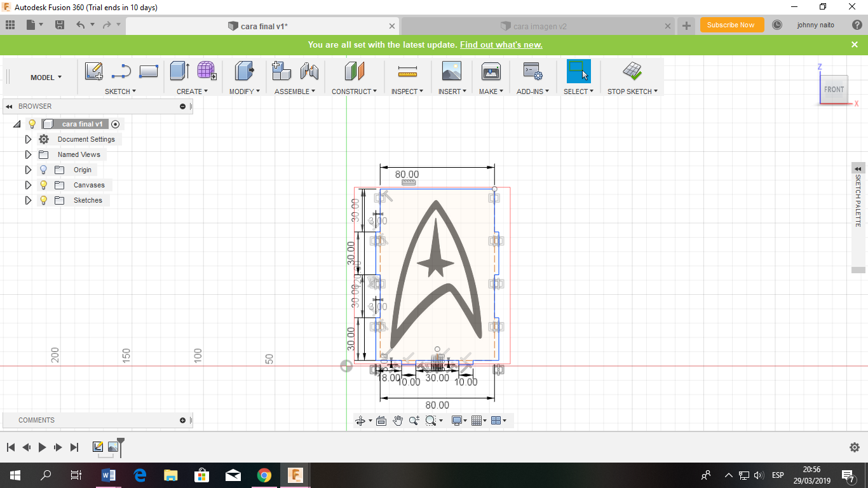Expand the Canvases node
Screen dimensions: 868x488
[28, 185]
